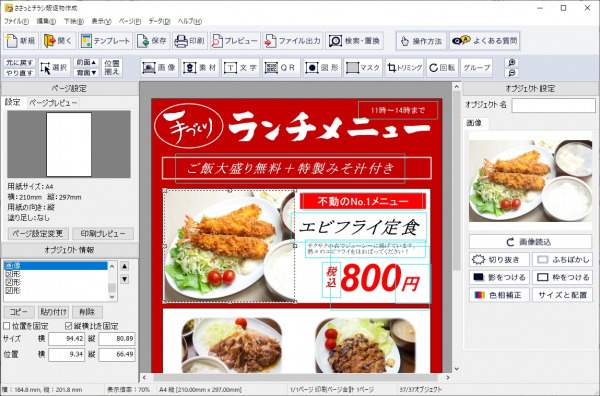Viewport: 600px width, 396px height.
Task: Add shadow with 影をつける
Action: tap(499, 277)
